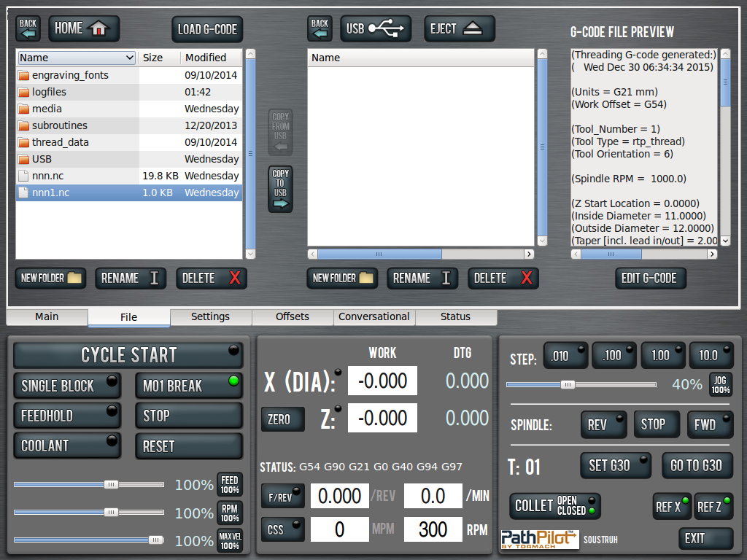
Task: Rename the selected file in left pane
Action: [130, 278]
